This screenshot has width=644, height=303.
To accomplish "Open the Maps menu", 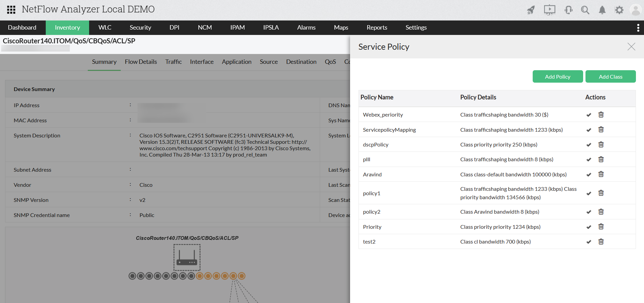I will point(341,28).
